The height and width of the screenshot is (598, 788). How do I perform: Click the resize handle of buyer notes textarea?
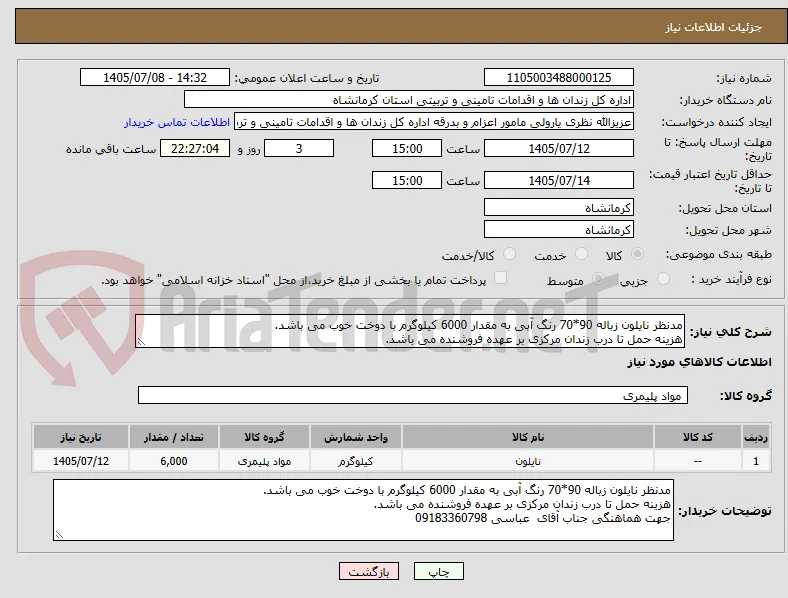(59, 535)
